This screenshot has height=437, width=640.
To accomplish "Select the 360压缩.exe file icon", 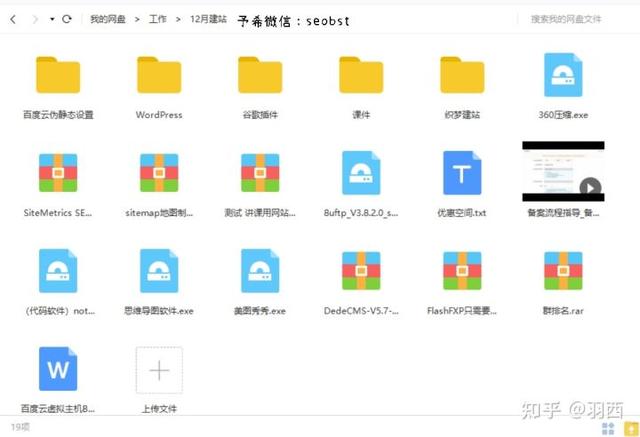I will (563, 75).
